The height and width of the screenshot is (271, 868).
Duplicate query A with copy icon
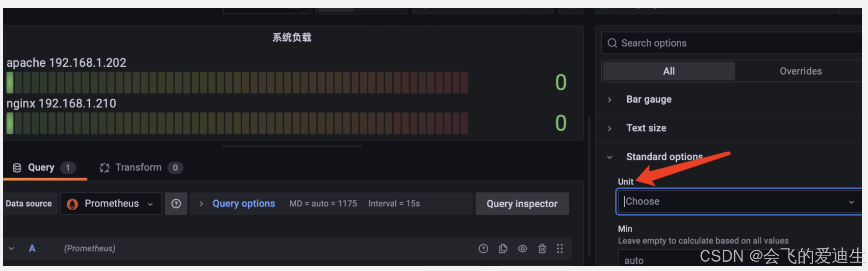(x=503, y=248)
